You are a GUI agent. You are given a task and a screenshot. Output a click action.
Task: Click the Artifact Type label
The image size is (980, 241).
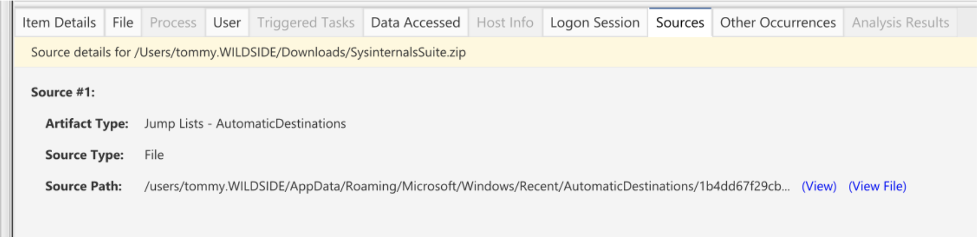coord(87,124)
